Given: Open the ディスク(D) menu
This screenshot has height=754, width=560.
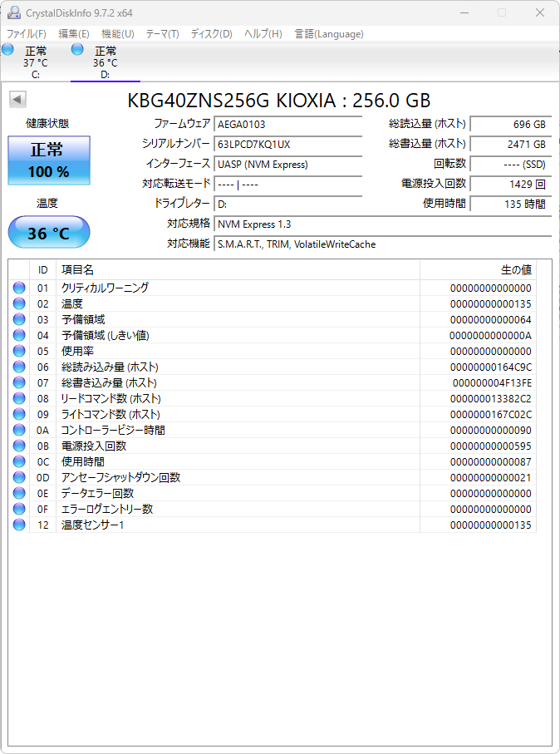Looking at the screenshot, I should (212, 34).
